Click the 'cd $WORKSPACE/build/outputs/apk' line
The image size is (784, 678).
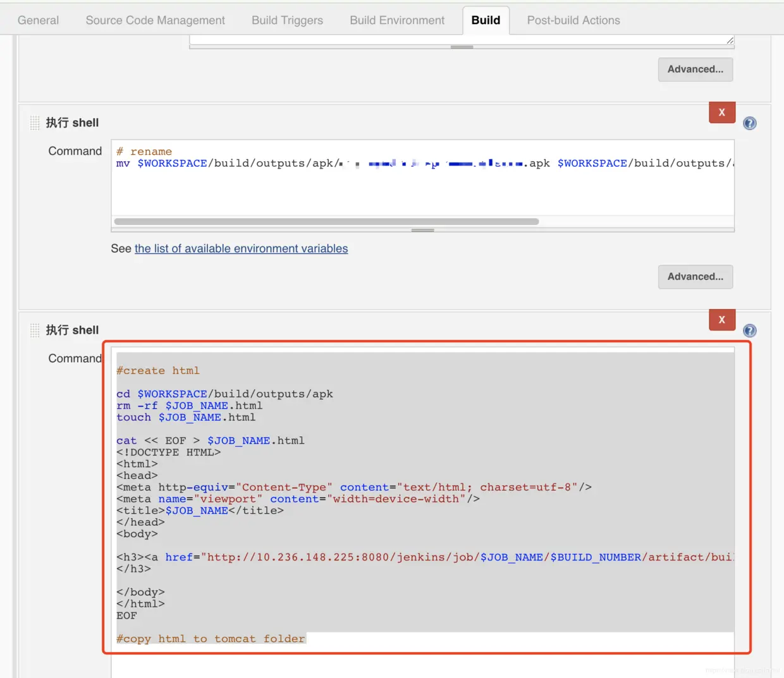(x=224, y=394)
